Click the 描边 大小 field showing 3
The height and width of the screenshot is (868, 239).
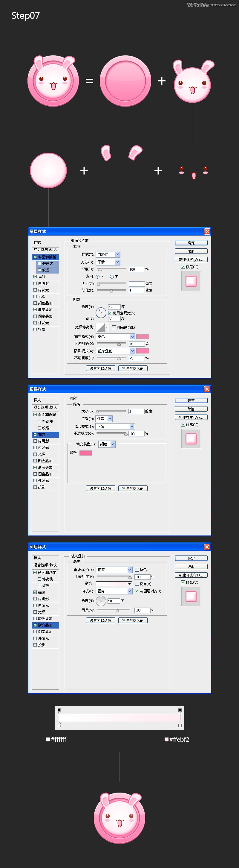(136, 412)
